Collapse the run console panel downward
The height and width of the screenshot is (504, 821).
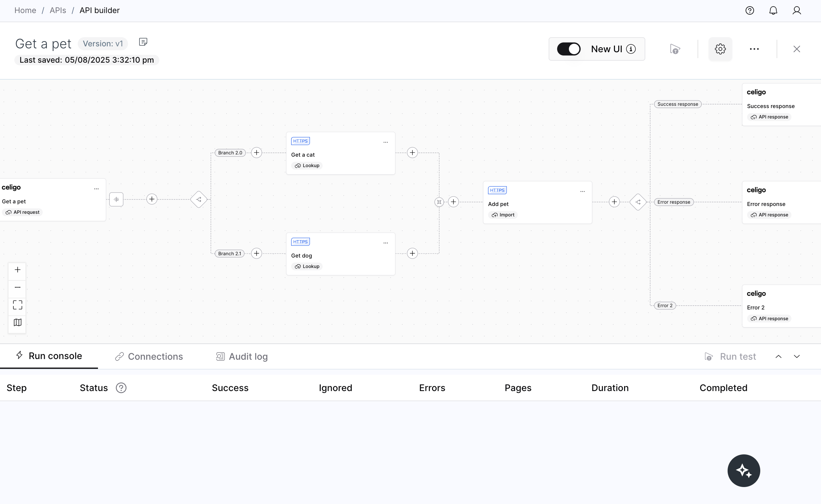click(x=797, y=357)
